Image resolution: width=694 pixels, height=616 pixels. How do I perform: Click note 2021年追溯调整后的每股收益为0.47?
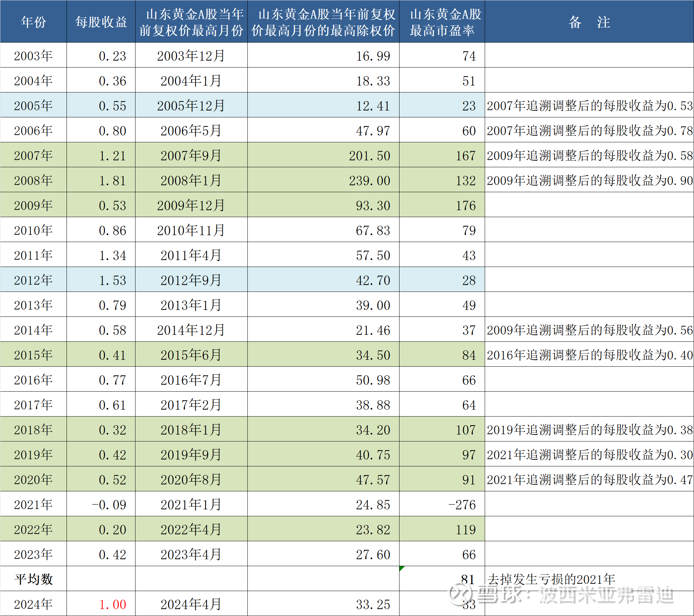point(590,480)
